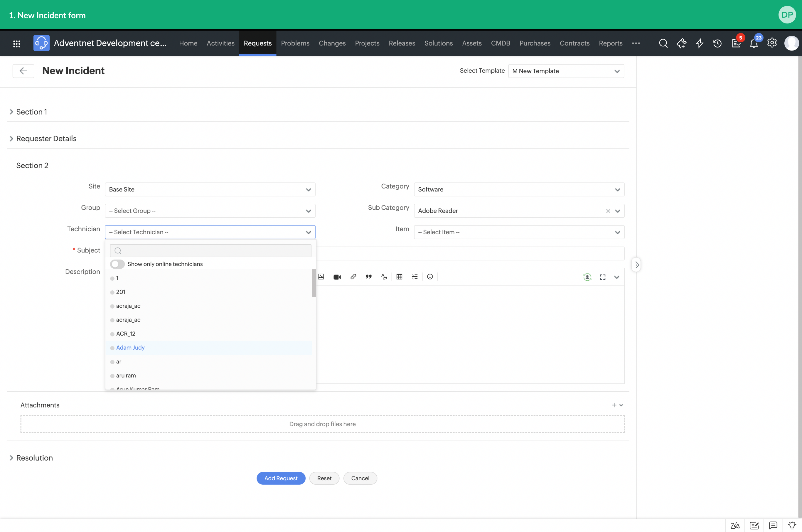Clear the Adobe Reader sub category
This screenshot has width=802, height=532.
(608, 211)
